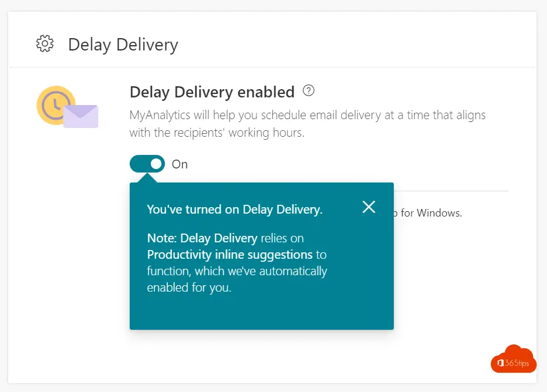Click the settings gear icon beside Delay Delivery

click(x=45, y=43)
